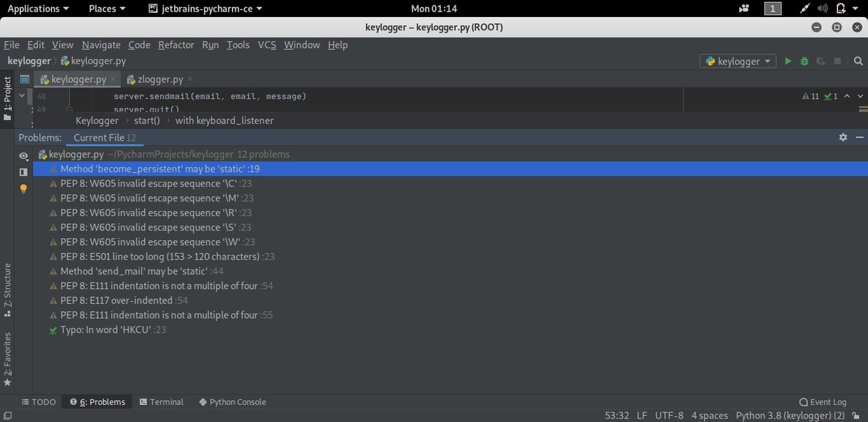868x422 pixels.
Task: Open the VCS menu
Action: 267,45
